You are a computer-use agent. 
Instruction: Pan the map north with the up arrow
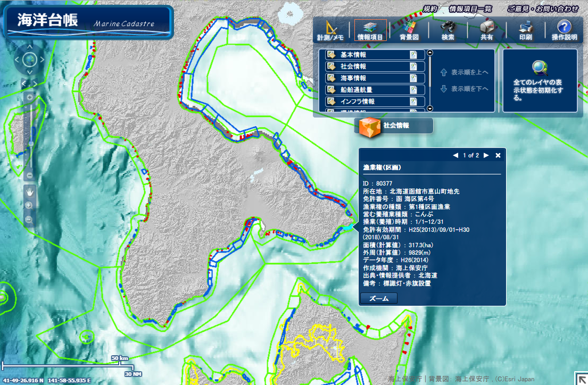point(30,47)
